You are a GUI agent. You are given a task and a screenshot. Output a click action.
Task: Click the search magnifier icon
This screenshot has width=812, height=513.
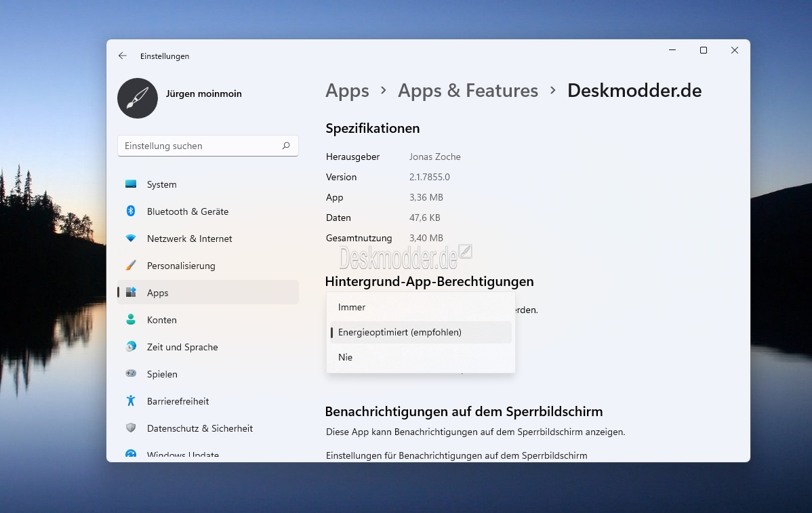point(286,146)
